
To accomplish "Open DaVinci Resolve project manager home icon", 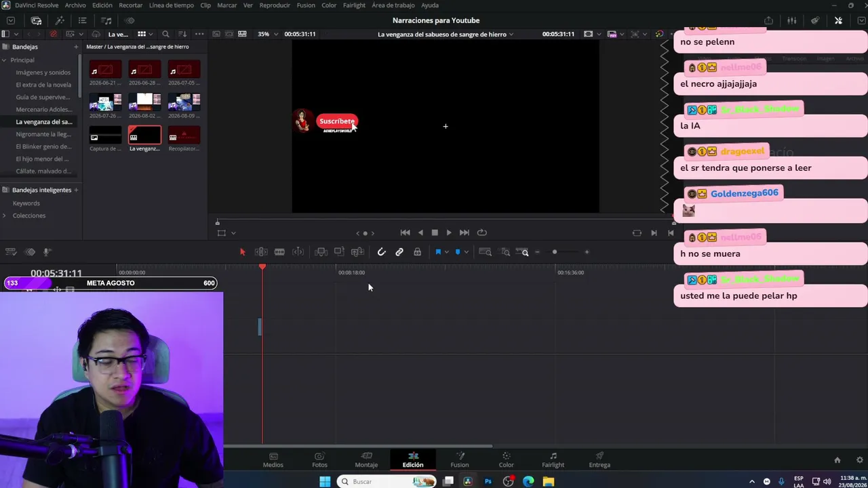I will pos(837,460).
